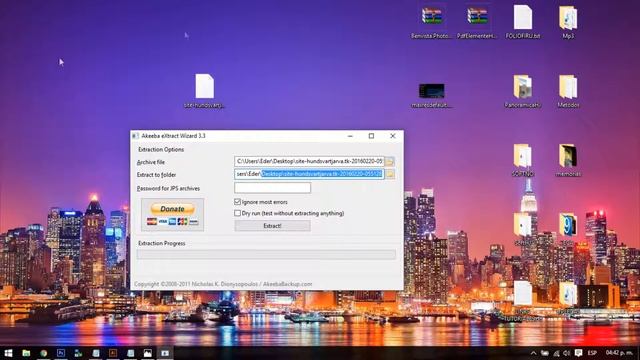Open the Photos app taskbar icon

[148, 353]
